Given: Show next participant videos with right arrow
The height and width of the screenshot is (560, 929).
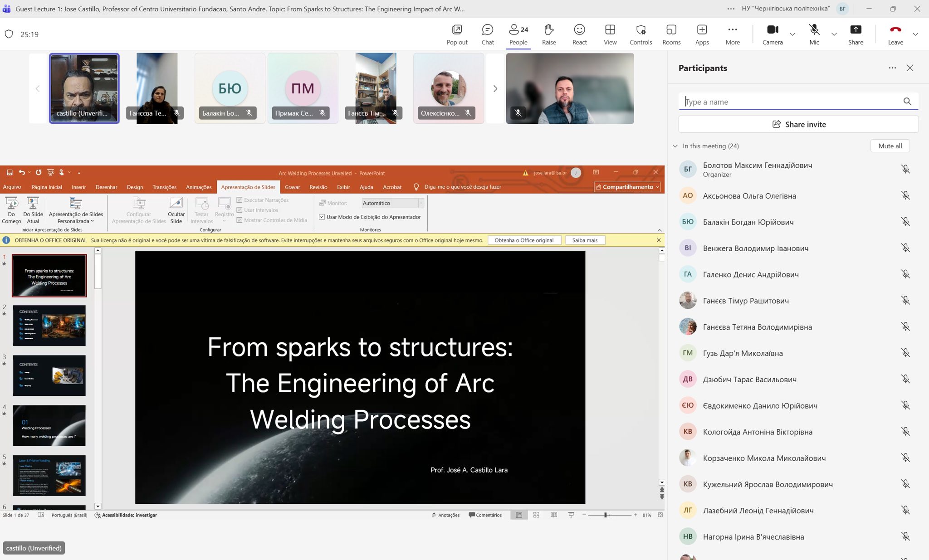Looking at the screenshot, I should 495,89.
